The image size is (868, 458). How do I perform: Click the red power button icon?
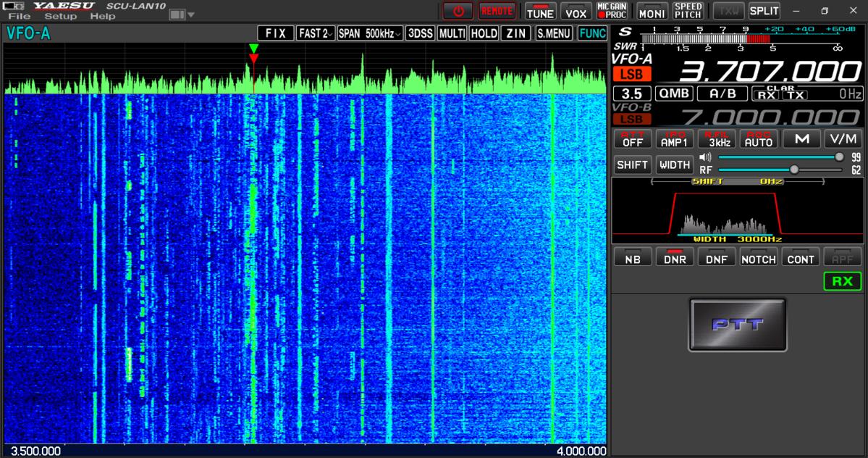click(x=458, y=11)
